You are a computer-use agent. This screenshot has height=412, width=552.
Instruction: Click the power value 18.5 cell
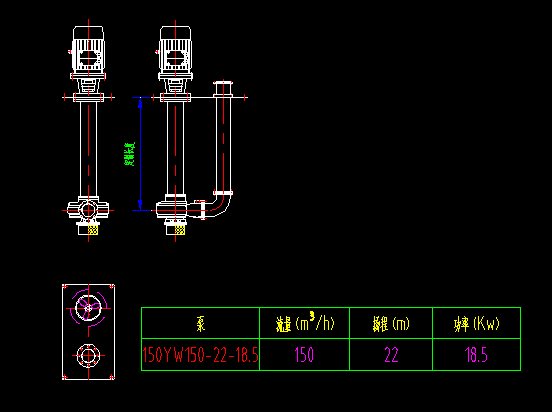(476, 355)
